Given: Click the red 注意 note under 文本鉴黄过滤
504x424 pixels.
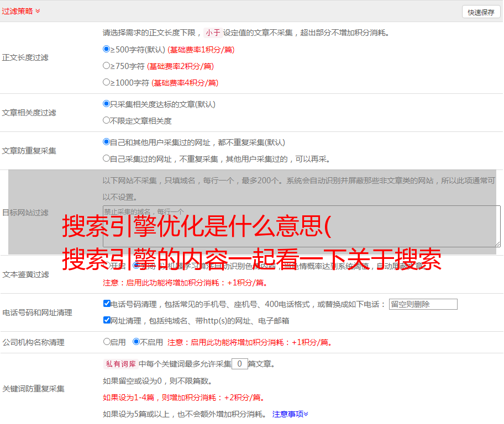Looking at the screenshot, I should point(186,283).
